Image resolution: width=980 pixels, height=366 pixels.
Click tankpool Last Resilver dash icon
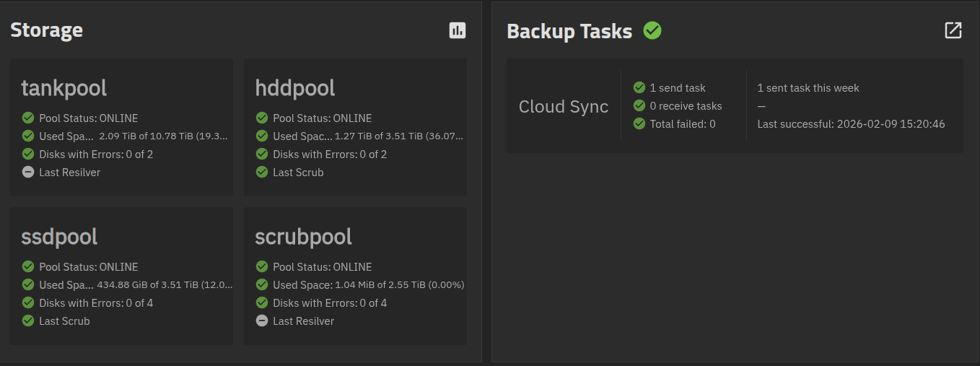click(28, 173)
